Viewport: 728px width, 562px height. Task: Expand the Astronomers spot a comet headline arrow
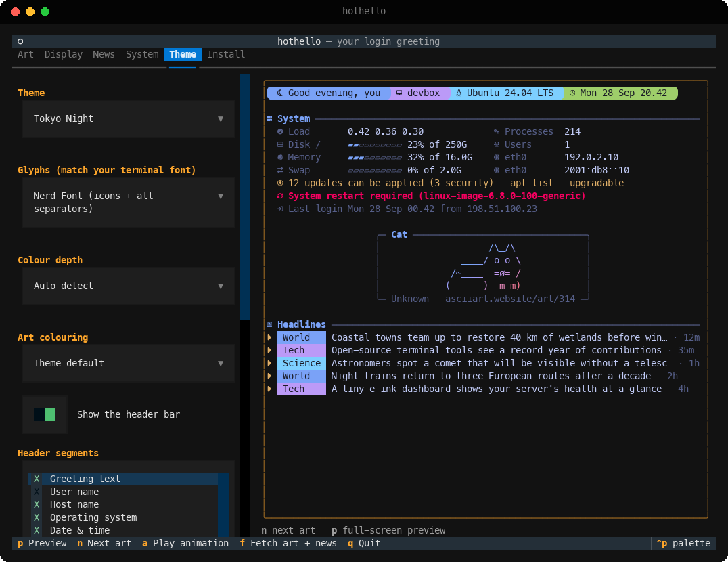(x=269, y=363)
